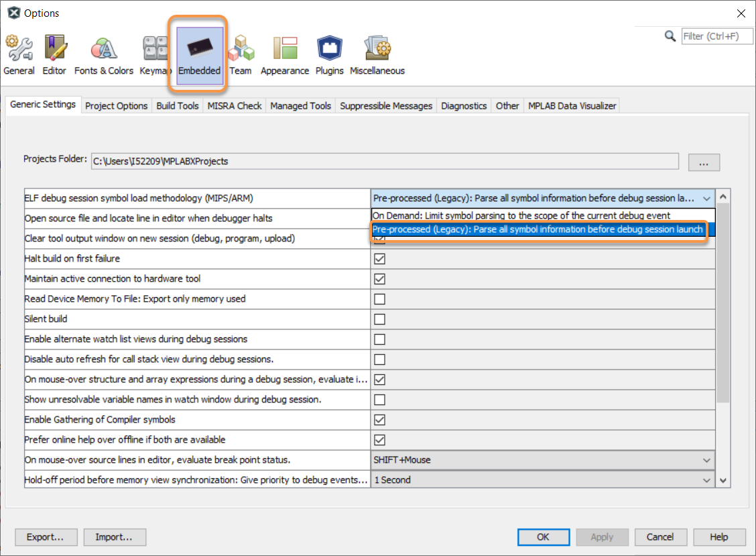Viewport: 756px width, 556px height.
Task: Select 'ELF debug session symbol load methodology' row
Action: (197, 199)
